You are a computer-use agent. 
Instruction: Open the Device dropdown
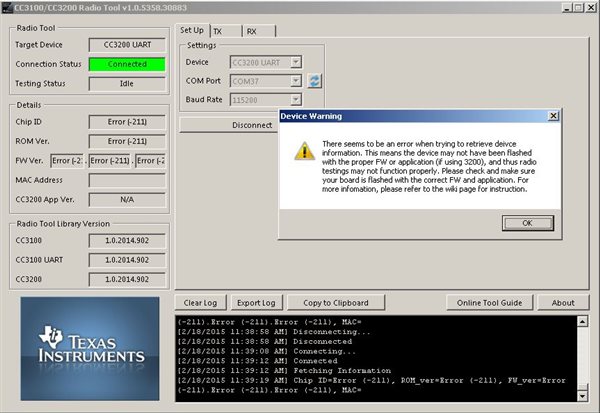295,62
